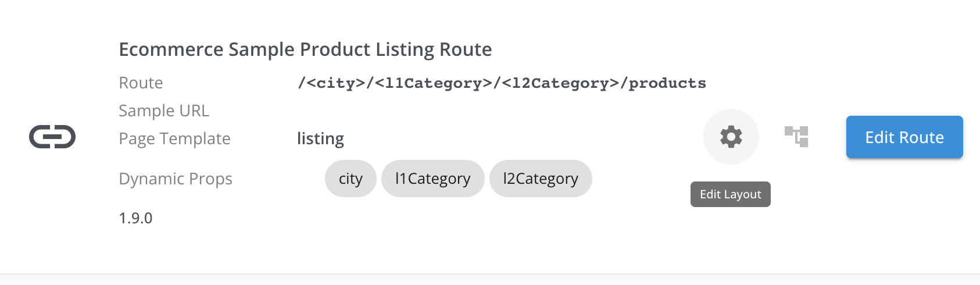Screen dimensions: 980x285
Task: Open Edit Layout via gear icon
Action: click(731, 137)
